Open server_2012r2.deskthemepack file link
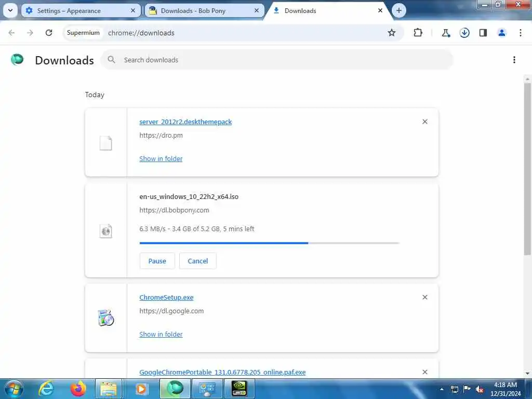The width and height of the screenshot is (532, 399). tap(185, 122)
